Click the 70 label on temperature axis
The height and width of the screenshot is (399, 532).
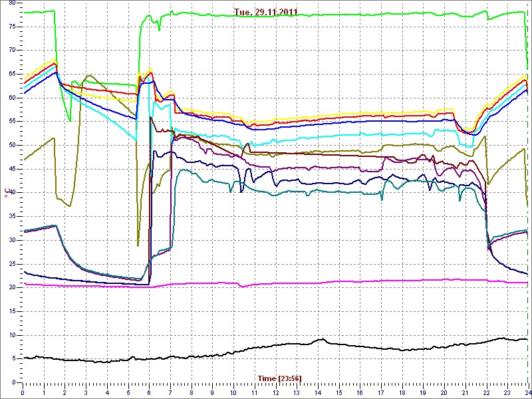(x=12, y=51)
